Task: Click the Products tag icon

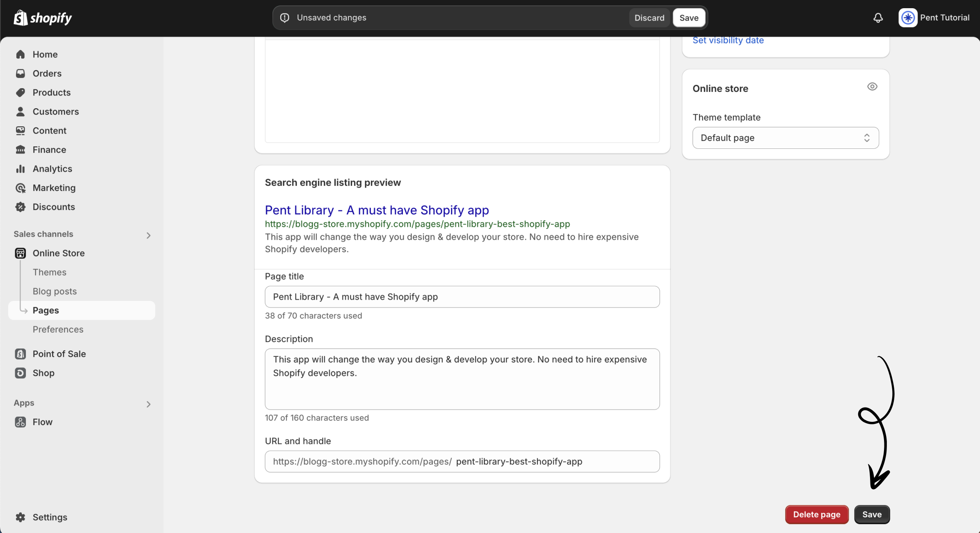Action: [21, 92]
